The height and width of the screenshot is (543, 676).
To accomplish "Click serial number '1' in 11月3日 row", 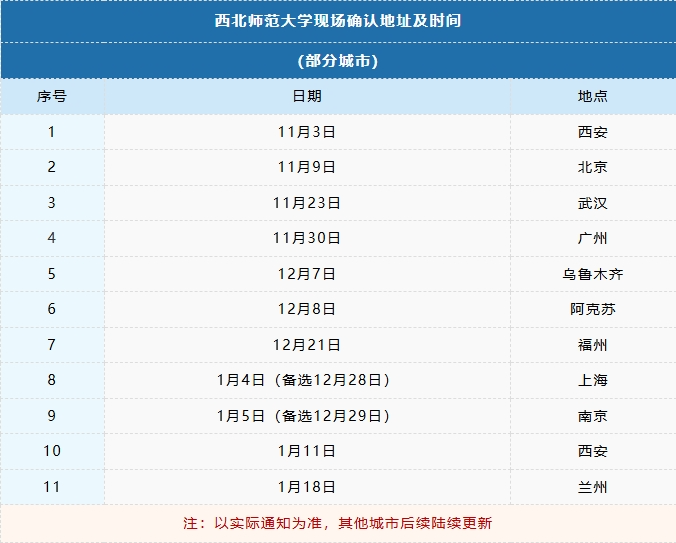I will point(52,132).
